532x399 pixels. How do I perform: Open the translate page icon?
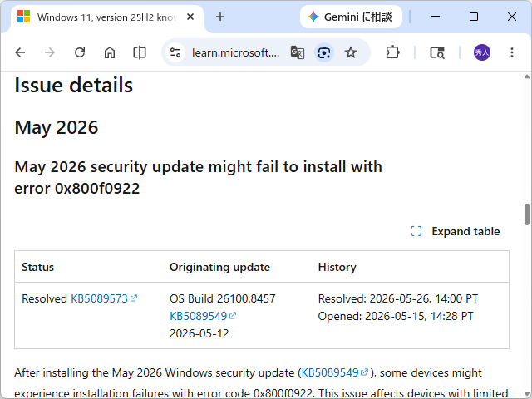[x=298, y=52]
